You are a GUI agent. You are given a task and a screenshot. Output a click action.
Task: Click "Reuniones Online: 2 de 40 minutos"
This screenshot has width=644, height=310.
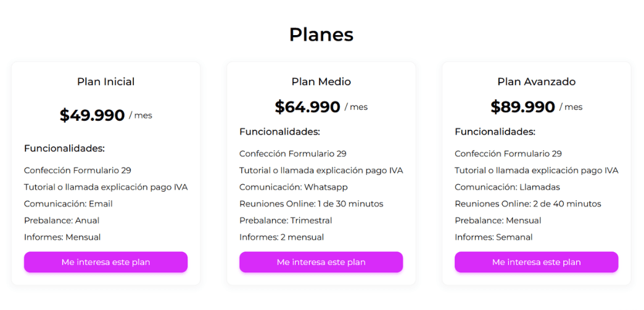528,203
